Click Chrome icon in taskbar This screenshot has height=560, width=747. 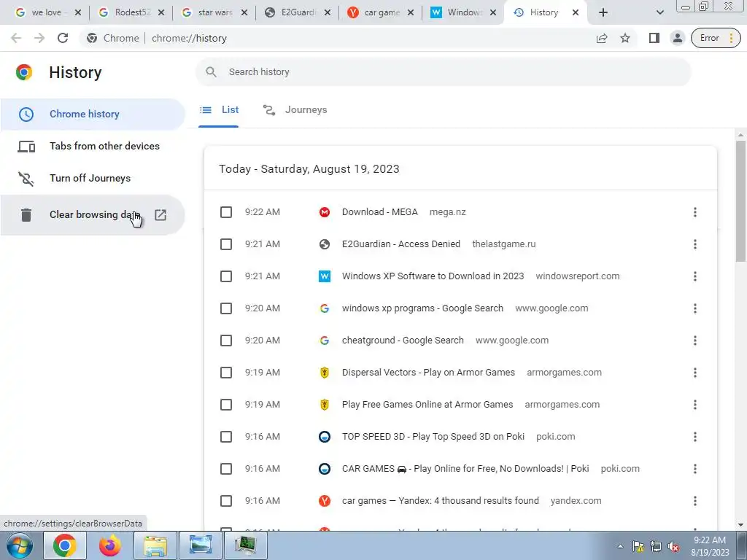(x=64, y=545)
